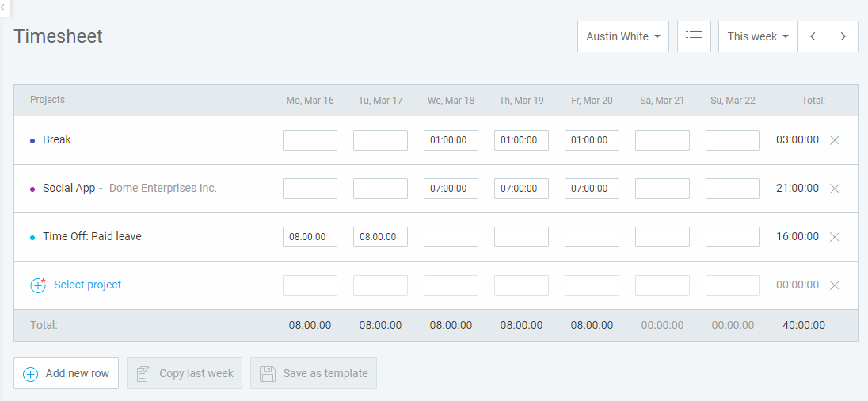868x401 pixels.
Task: Remove Time Off: Paid leave row
Action: (835, 236)
